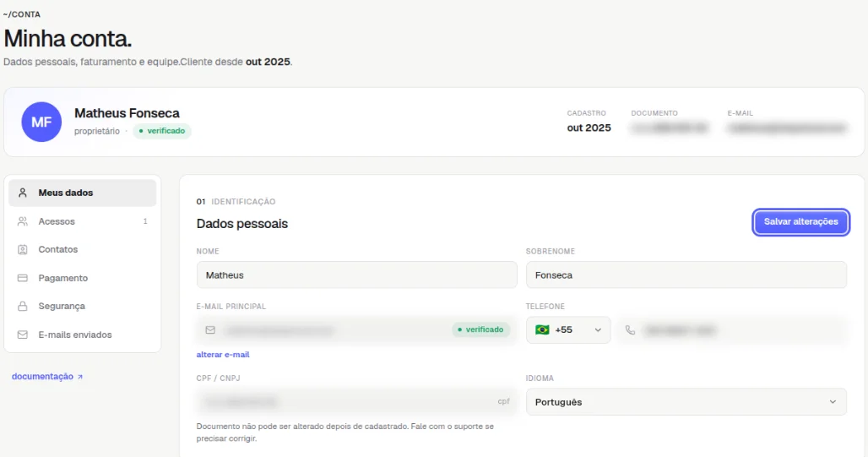Switch to the Pagamento section
The height and width of the screenshot is (457, 868).
[83, 278]
